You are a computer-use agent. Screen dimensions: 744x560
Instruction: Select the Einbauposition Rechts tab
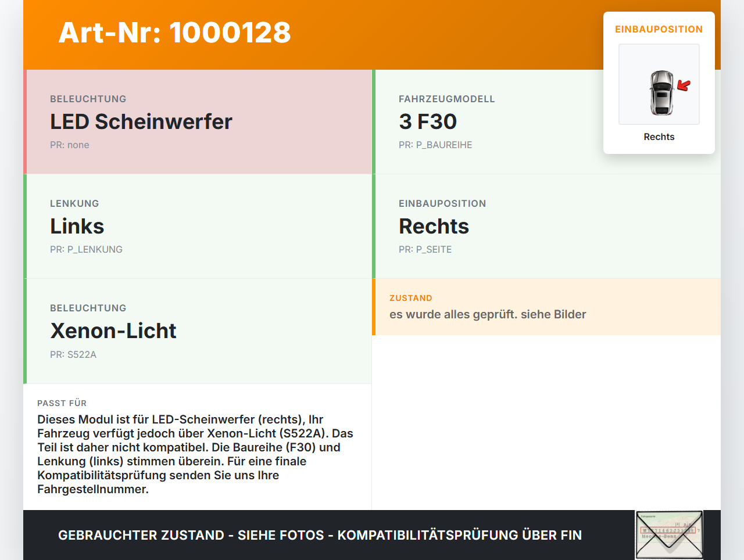546,226
